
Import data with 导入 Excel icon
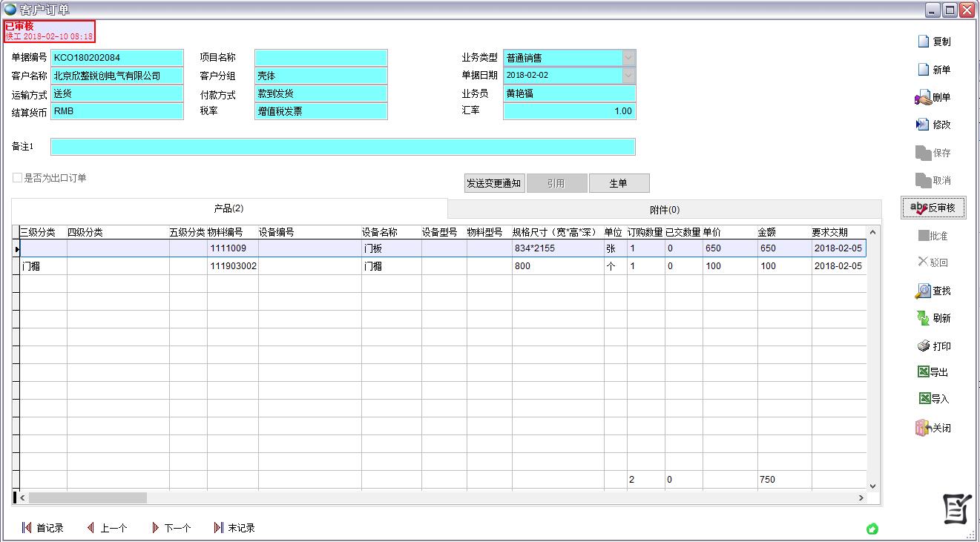[924, 399]
